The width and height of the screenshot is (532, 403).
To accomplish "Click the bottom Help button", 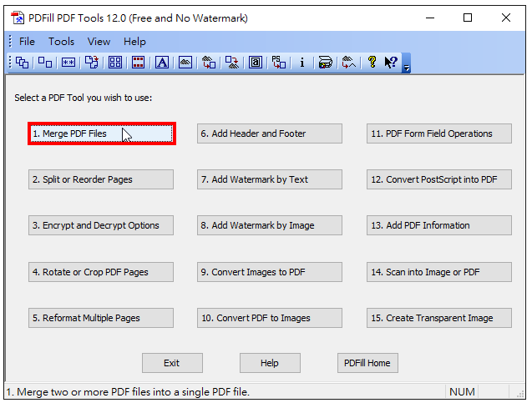I will pyautogui.click(x=270, y=363).
